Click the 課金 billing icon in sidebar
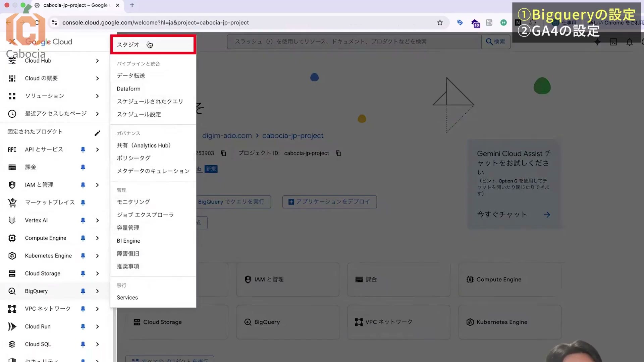The image size is (644, 362). tap(12, 167)
